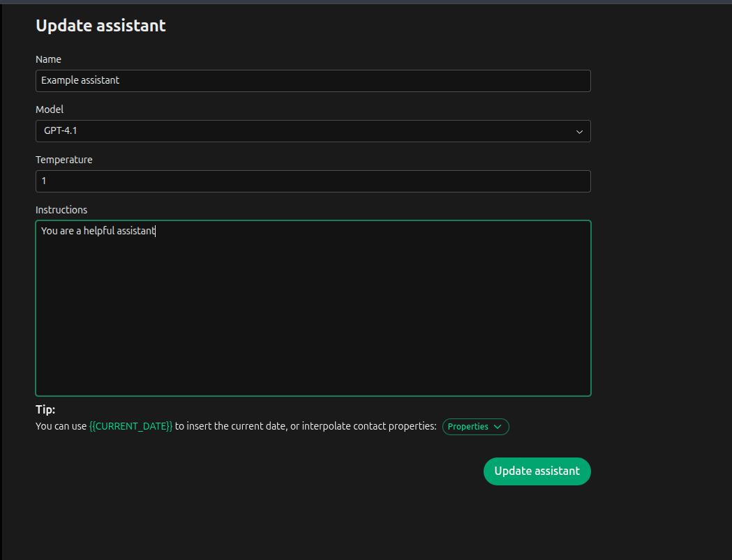Viewport: 732px width, 560px height.
Task: Click the Tip heading text
Action: click(x=45, y=409)
